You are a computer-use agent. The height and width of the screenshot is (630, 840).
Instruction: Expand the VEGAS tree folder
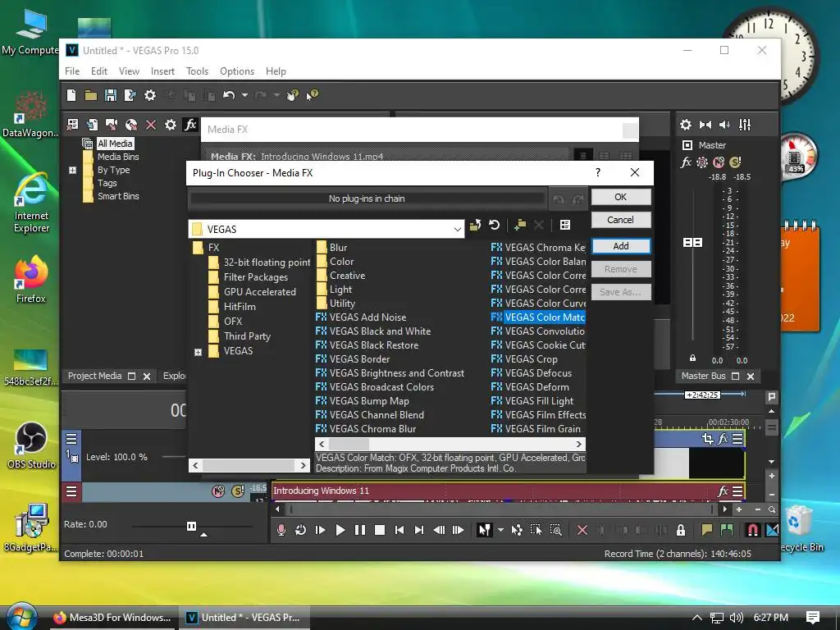199,352
